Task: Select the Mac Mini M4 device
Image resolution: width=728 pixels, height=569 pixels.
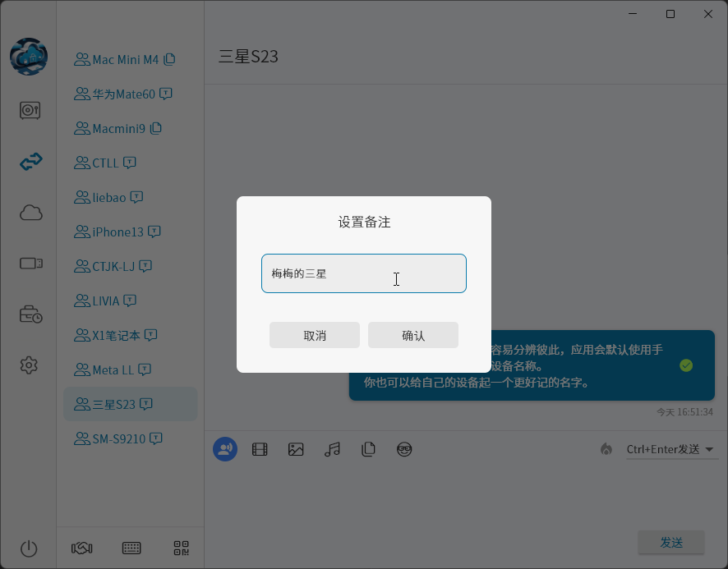Action: [x=125, y=59]
